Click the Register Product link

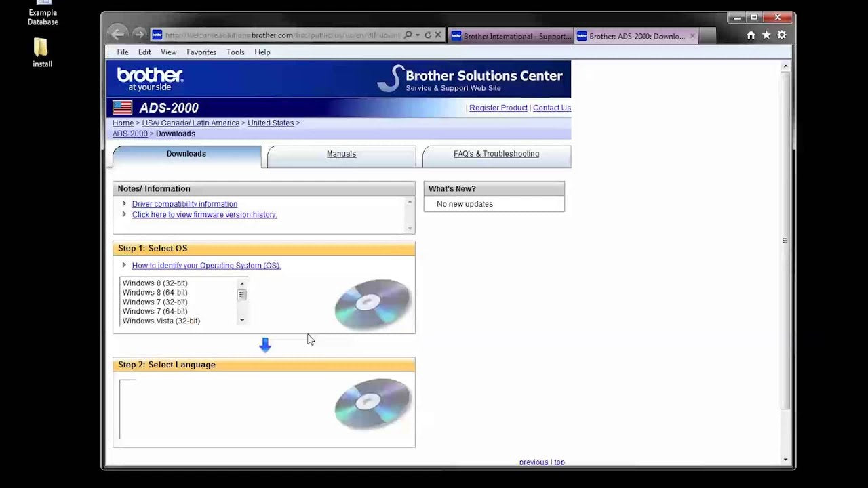pyautogui.click(x=498, y=108)
